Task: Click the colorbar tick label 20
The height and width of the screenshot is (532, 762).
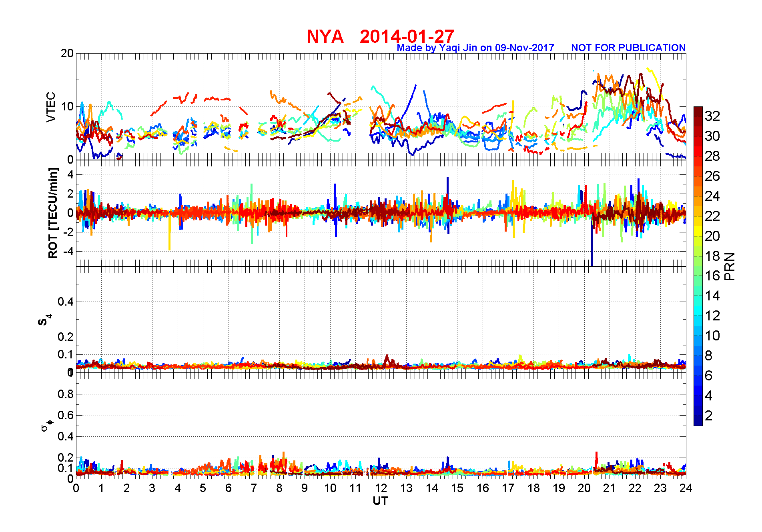Action: 712,236
